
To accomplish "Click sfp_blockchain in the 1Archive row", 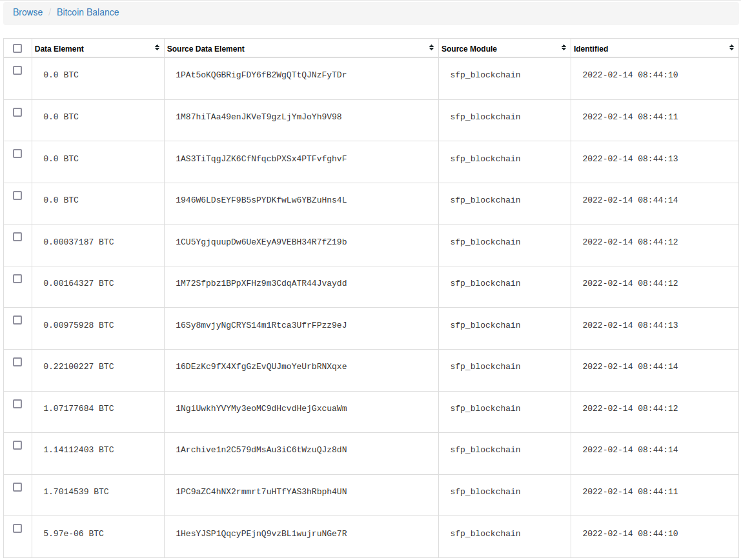I will pos(485,449).
